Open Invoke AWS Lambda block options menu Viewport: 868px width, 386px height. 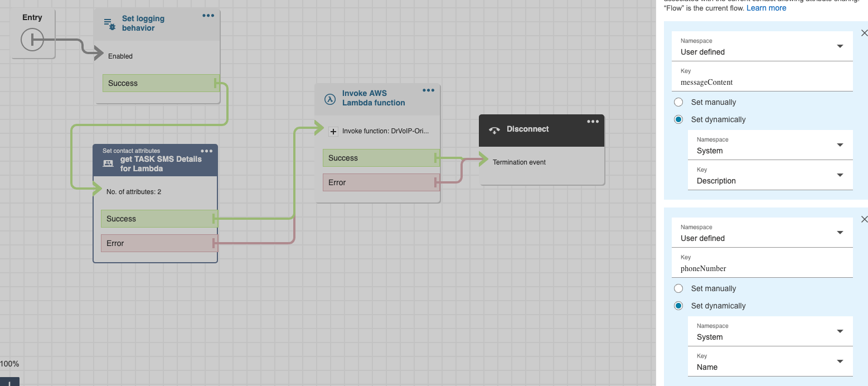pyautogui.click(x=428, y=90)
